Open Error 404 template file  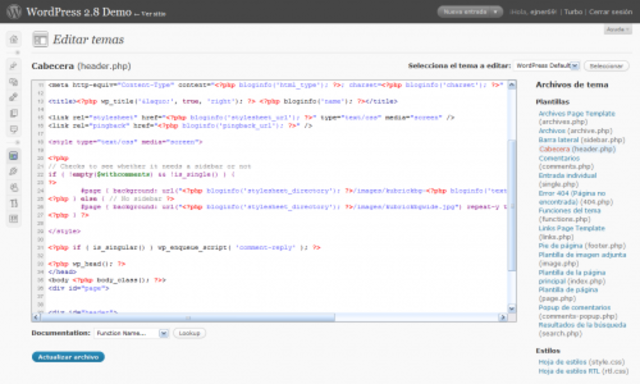[x=572, y=198]
